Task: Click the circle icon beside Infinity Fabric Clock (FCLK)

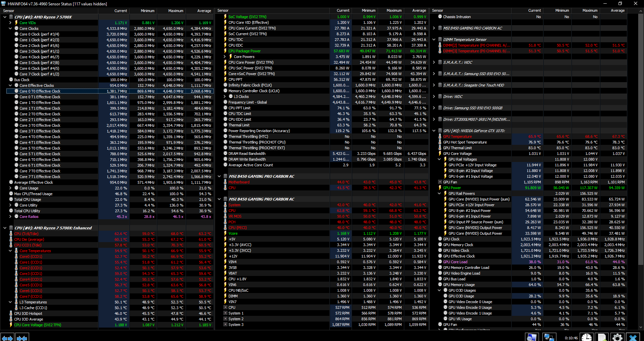Action: 225,85
